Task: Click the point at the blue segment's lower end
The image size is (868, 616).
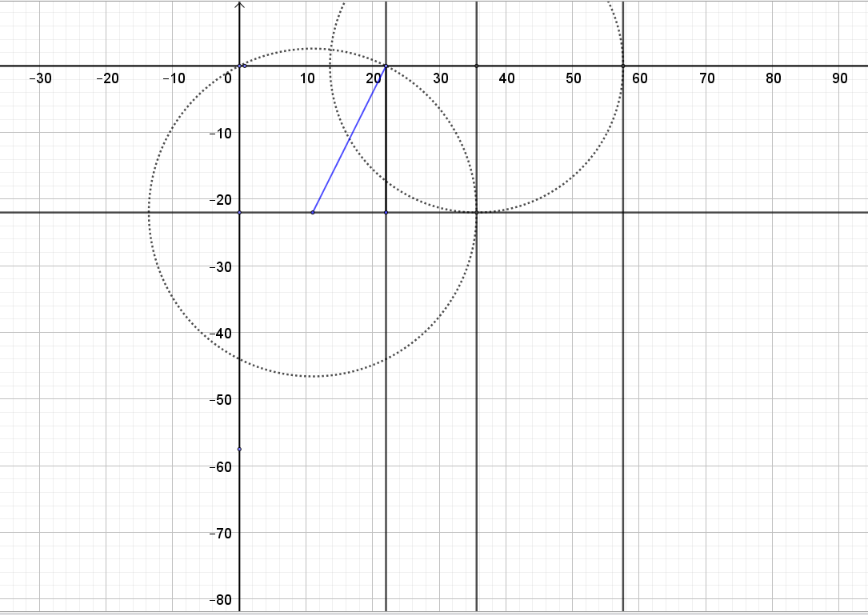Action: point(313,212)
